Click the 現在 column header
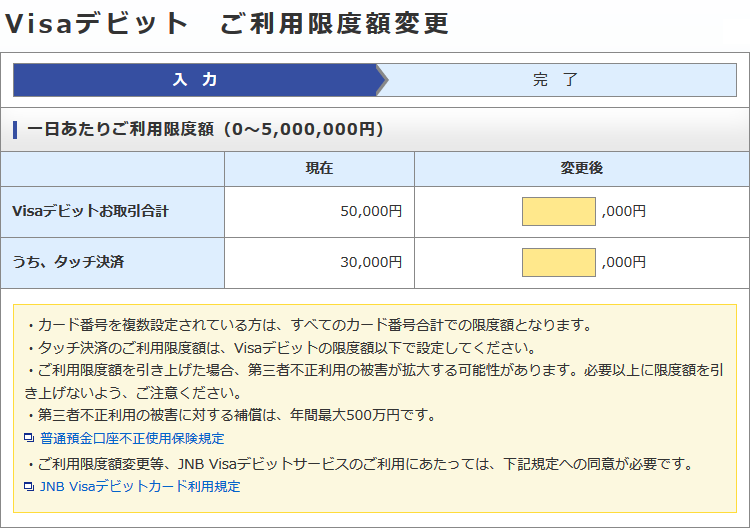 point(319,169)
